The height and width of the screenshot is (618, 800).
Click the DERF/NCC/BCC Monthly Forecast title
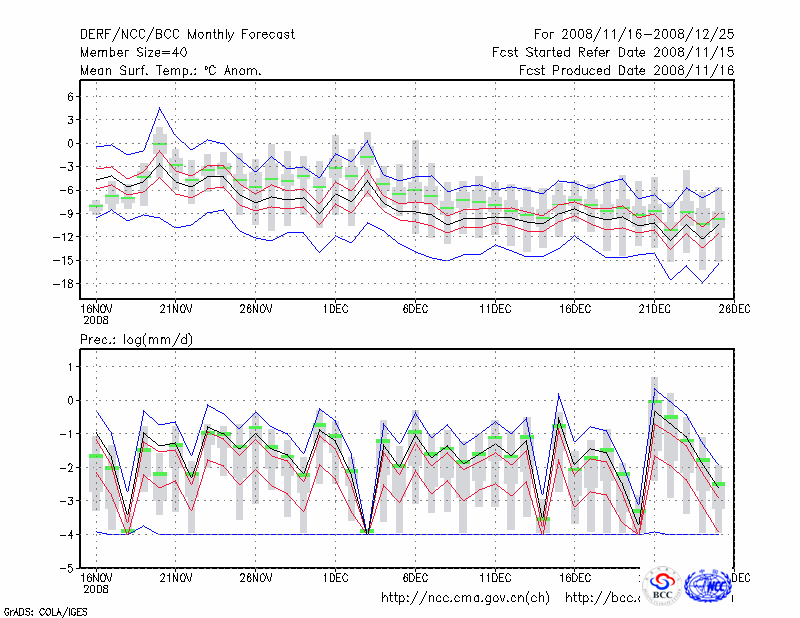coord(187,35)
